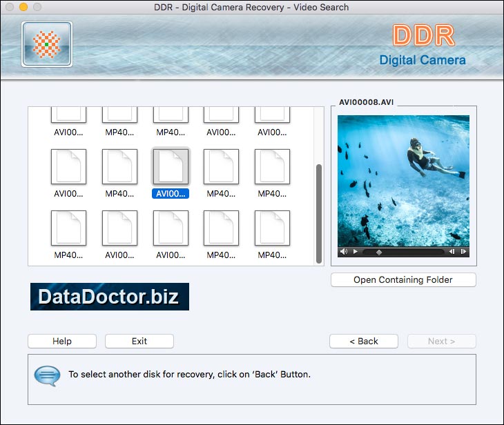Open Containing Folder of the video
Viewport: 504px width, 425px height.
[403, 280]
